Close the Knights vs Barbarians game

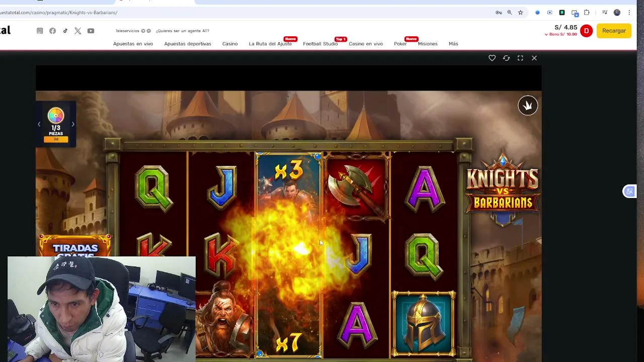pos(534,58)
